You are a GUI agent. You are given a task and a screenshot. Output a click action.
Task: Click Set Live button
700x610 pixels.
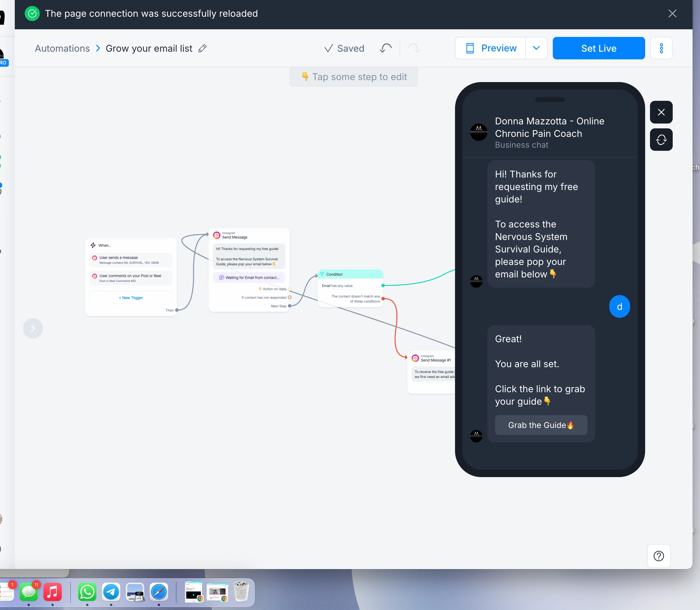599,48
